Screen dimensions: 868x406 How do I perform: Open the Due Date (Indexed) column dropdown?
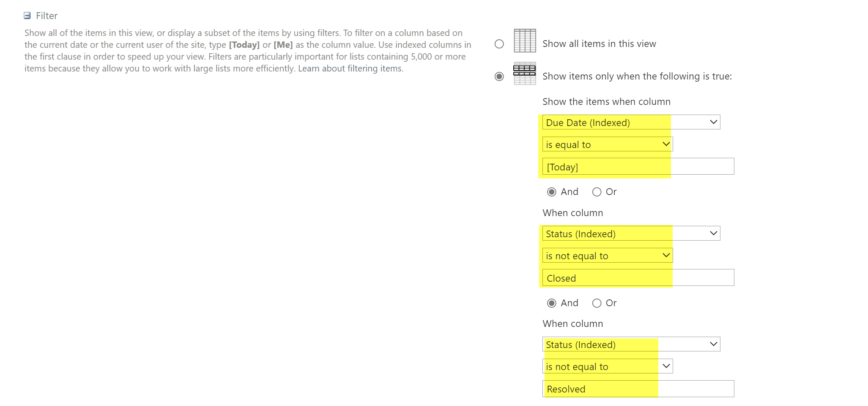[x=631, y=122]
